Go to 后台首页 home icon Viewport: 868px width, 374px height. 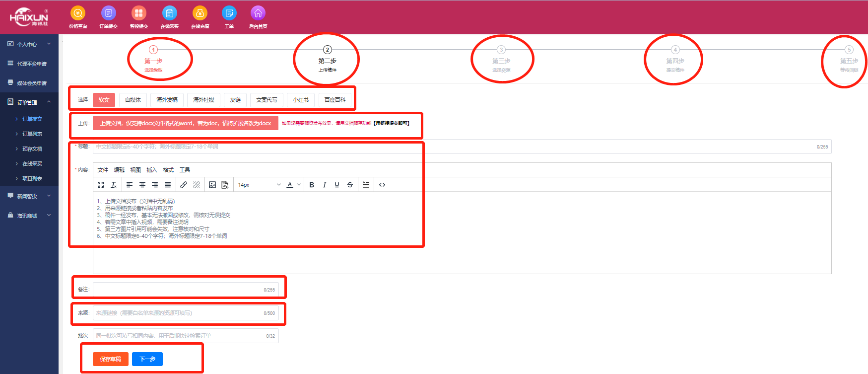pos(258,13)
